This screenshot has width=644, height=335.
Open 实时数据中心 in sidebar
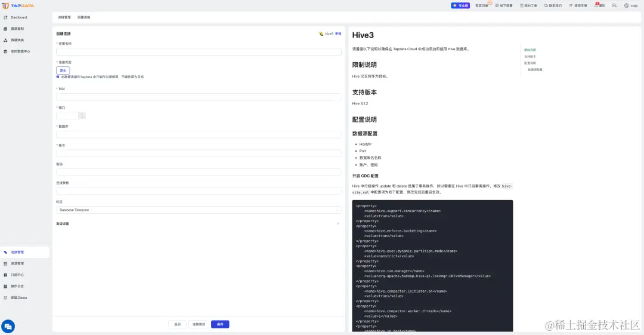pyautogui.click(x=20, y=51)
